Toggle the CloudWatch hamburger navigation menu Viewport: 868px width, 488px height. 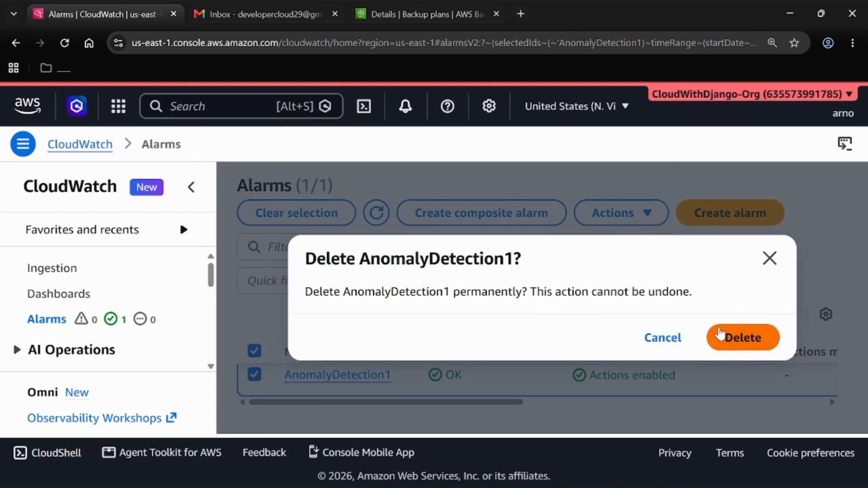[x=23, y=144]
